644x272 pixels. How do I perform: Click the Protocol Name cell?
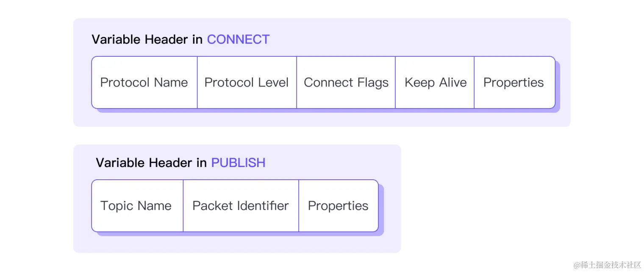pos(144,82)
